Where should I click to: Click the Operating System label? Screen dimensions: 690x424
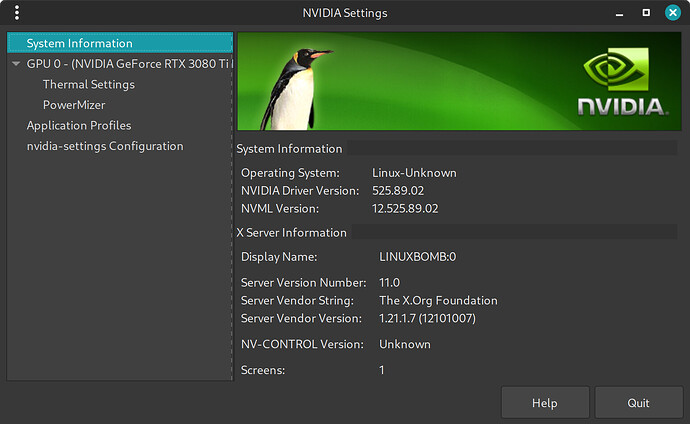tap(290, 173)
